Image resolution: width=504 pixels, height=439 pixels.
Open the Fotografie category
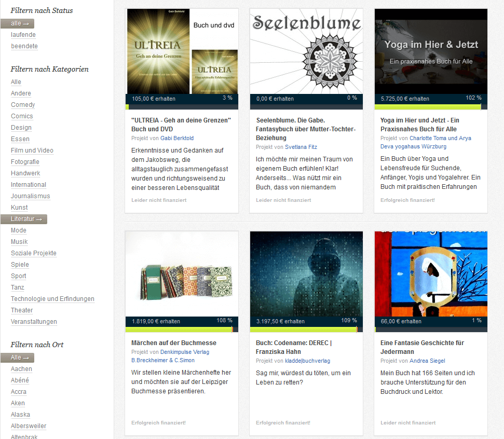[x=25, y=162]
